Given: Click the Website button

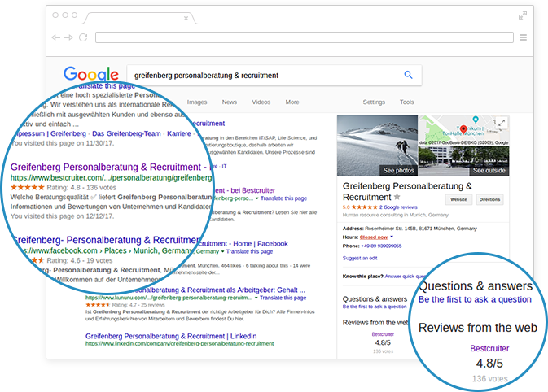Looking at the screenshot, I should point(458,200).
